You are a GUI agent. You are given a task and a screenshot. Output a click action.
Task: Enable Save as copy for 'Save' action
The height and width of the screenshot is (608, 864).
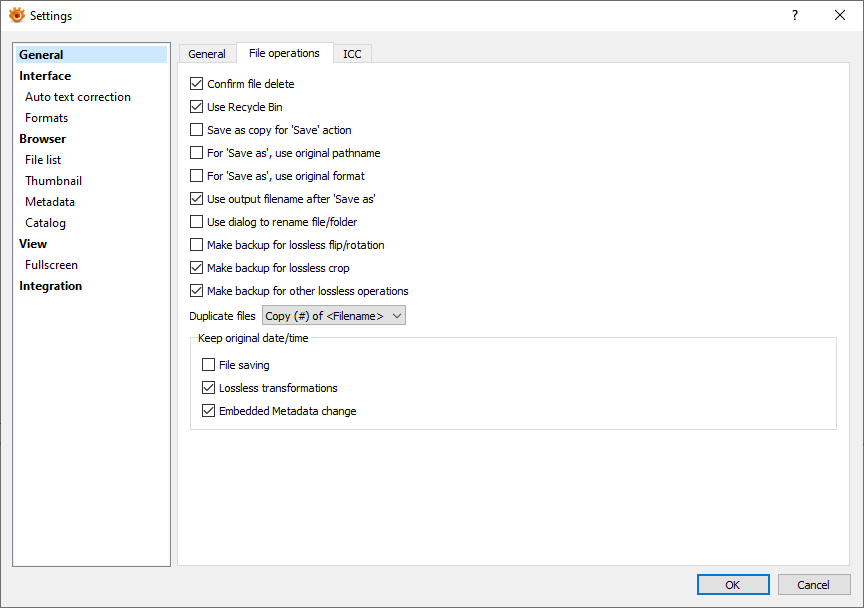[x=197, y=130]
